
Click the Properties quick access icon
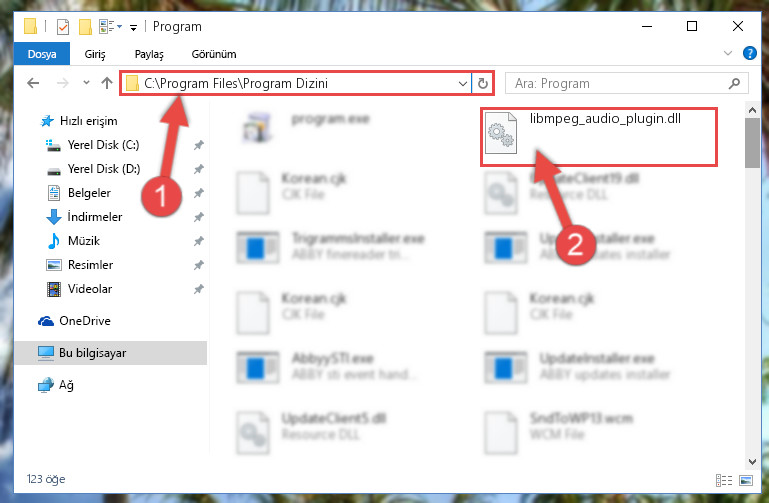pyautogui.click(x=63, y=26)
